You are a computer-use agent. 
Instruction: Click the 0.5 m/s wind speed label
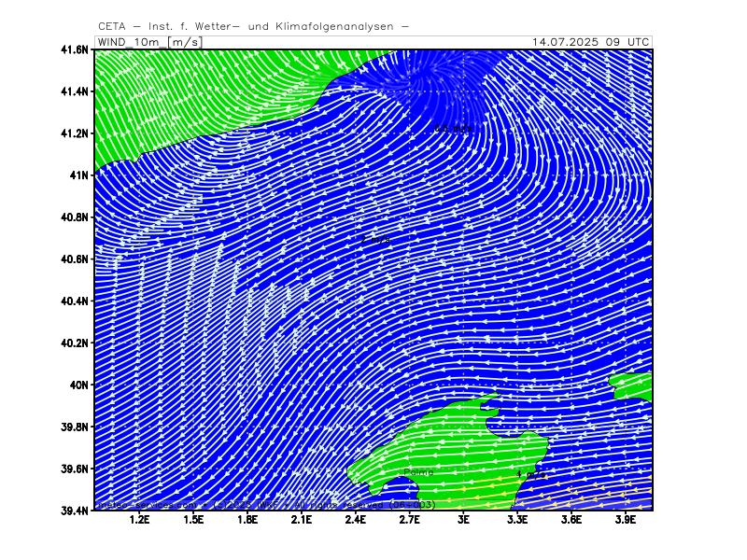[453, 128]
